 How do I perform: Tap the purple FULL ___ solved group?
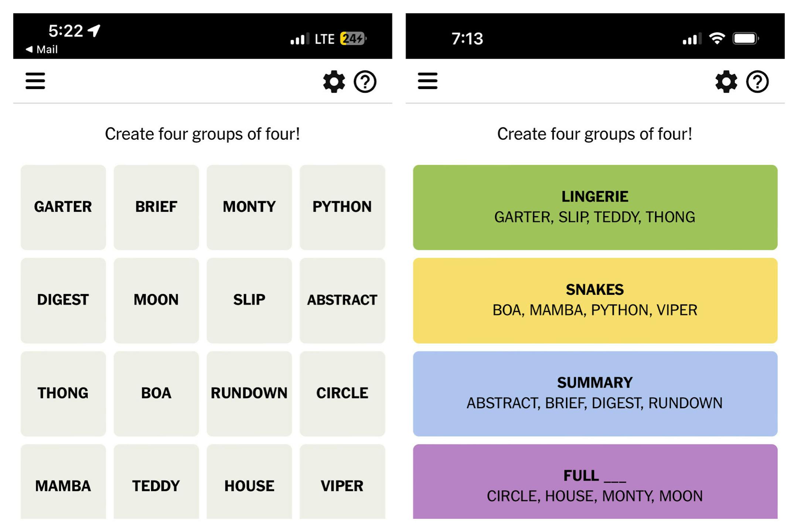[595, 481]
